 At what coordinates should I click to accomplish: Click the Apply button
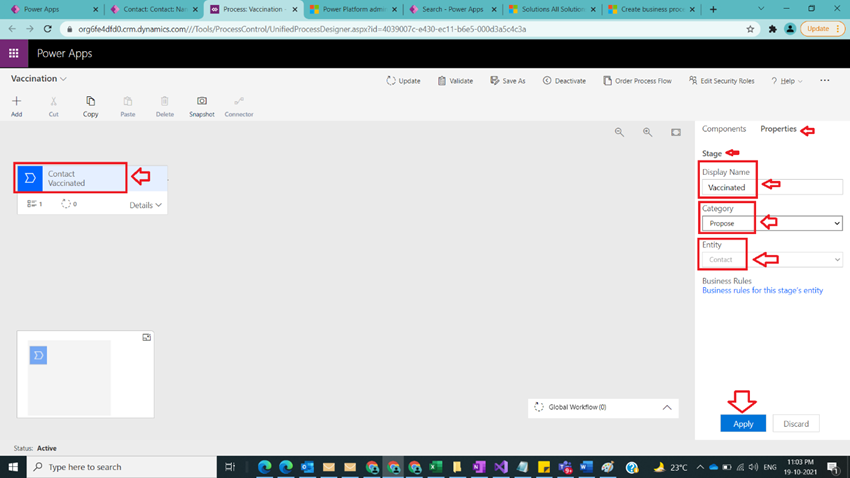pos(743,423)
